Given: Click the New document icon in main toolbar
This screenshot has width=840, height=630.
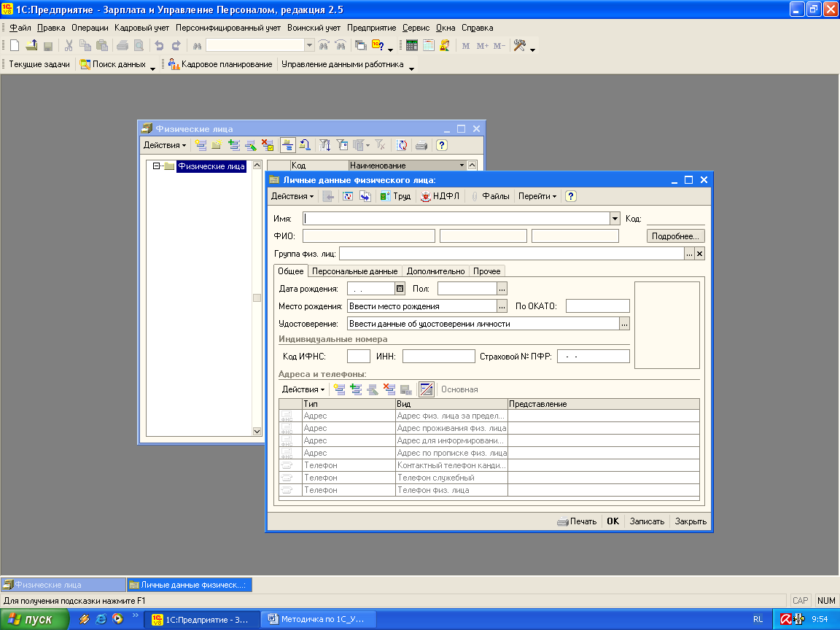Looking at the screenshot, I should click(x=15, y=45).
